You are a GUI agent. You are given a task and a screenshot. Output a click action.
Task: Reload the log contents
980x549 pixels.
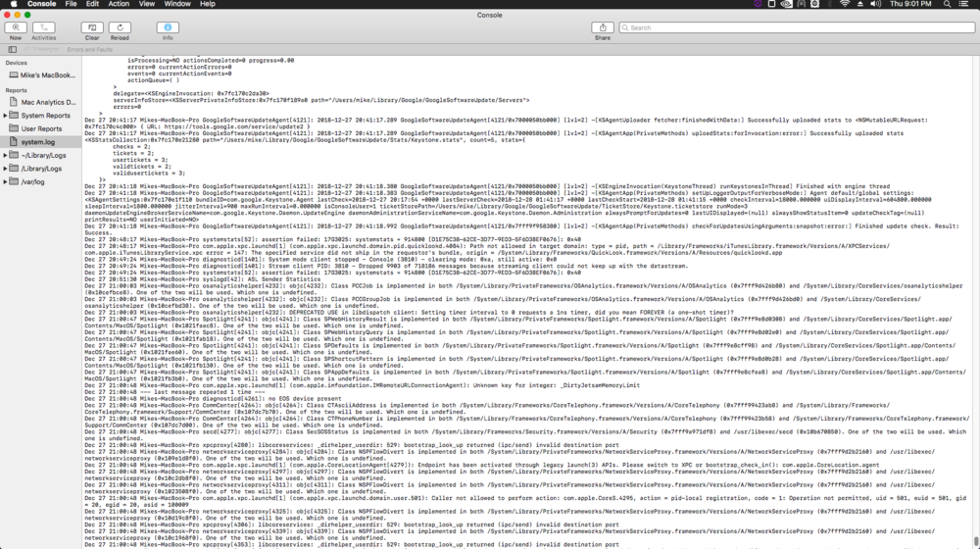[x=120, y=28]
